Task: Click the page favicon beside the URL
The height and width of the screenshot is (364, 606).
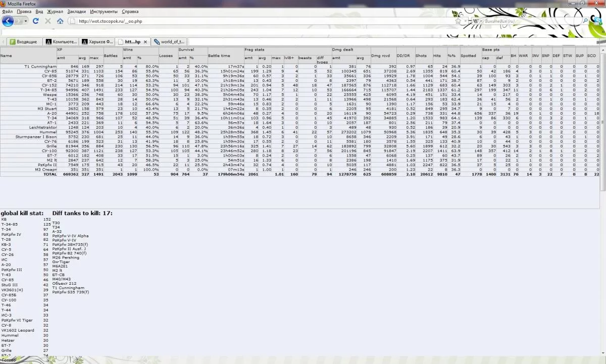Action: (72, 21)
